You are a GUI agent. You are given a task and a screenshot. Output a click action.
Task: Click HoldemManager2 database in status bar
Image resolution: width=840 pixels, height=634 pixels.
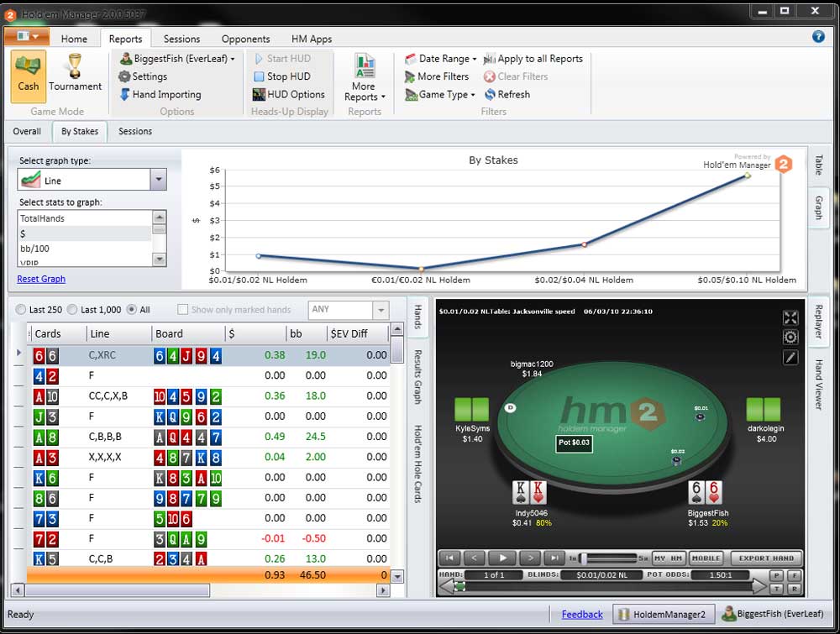pos(664,614)
